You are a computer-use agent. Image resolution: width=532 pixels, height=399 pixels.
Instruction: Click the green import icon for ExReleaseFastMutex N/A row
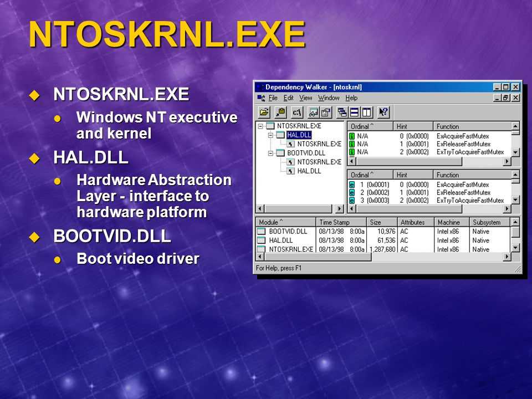point(352,144)
